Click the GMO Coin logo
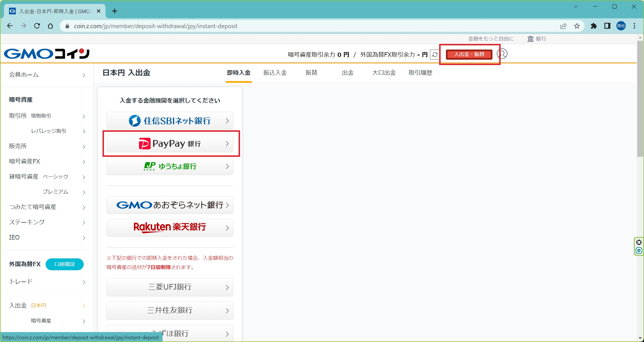The width and height of the screenshot is (644, 342). click(46, 54)
